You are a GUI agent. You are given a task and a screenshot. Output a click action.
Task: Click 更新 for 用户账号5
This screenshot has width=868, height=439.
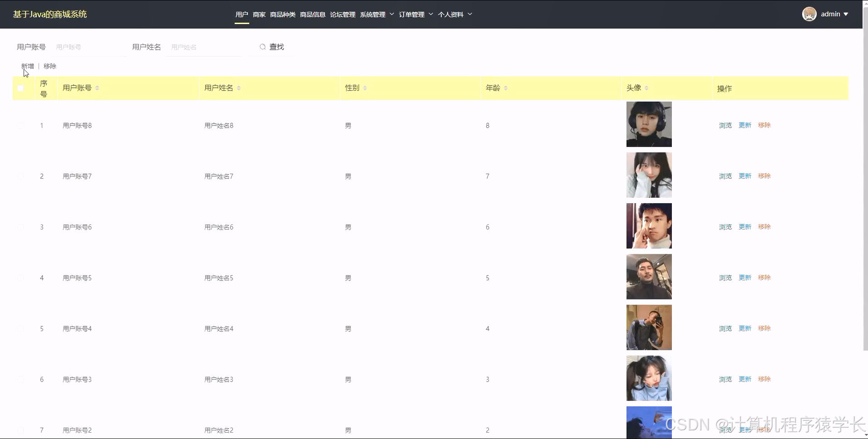coord(745,278)
